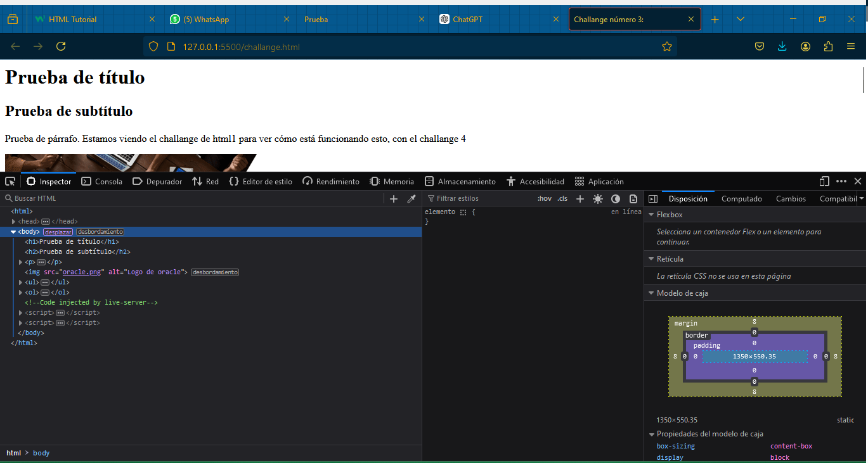Open the oracle.png source link
The image size is (868, 463).
click(82, 272)
